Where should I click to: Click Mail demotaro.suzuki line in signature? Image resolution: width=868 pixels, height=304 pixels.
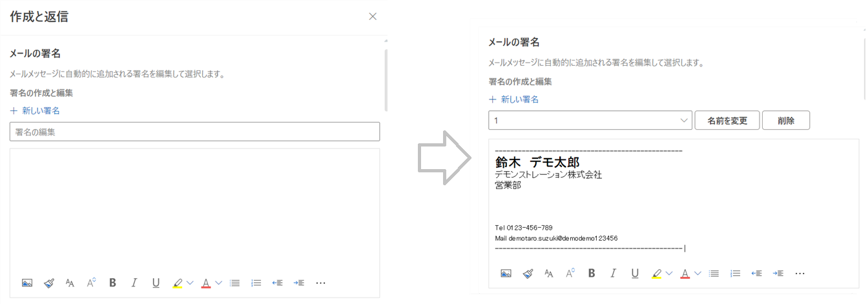[x=556, y=238]
